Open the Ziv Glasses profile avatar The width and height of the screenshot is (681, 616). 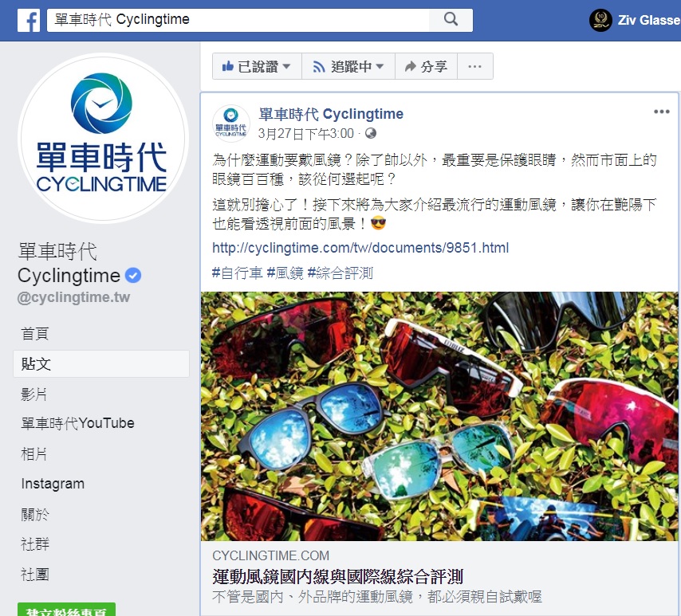coord(600,20)
